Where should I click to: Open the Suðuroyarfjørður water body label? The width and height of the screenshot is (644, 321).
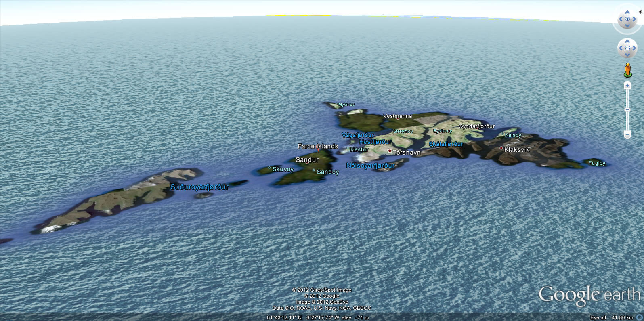pyautogui.click(x=199, y=187)
